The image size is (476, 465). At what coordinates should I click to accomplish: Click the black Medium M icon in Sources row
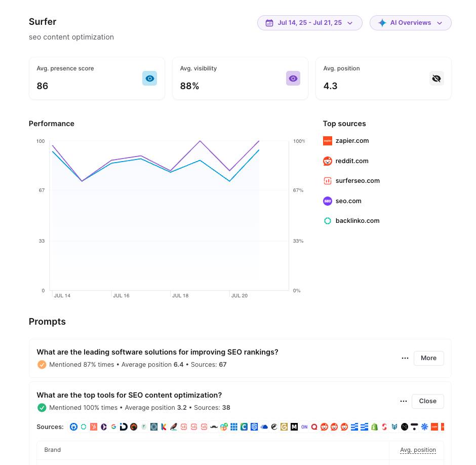pyautogui.click(x=294, y=427)
